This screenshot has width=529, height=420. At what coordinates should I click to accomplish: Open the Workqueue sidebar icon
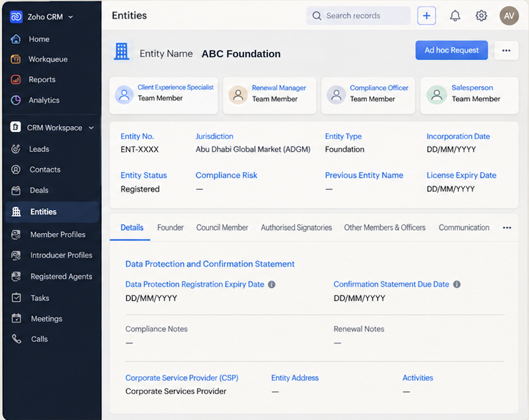(x=16, y=59)
